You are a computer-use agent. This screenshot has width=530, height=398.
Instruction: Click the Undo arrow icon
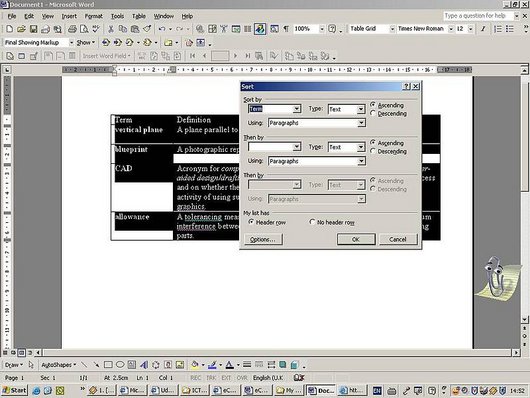[x=162, y=29]
